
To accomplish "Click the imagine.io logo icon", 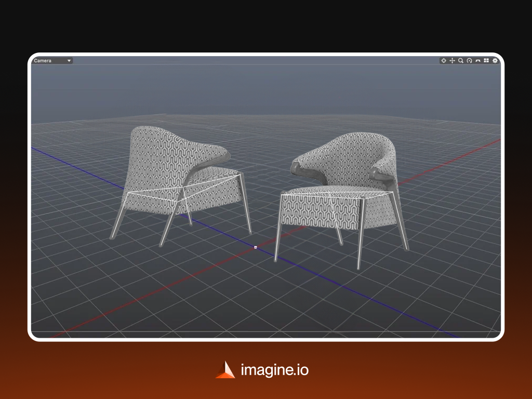I will click(225, 370).
